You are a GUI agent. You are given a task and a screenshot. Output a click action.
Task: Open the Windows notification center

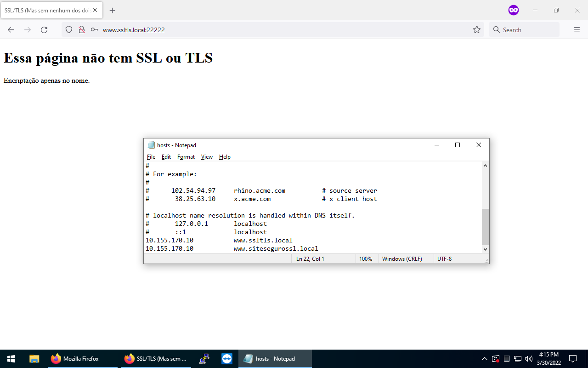point(573,359)
